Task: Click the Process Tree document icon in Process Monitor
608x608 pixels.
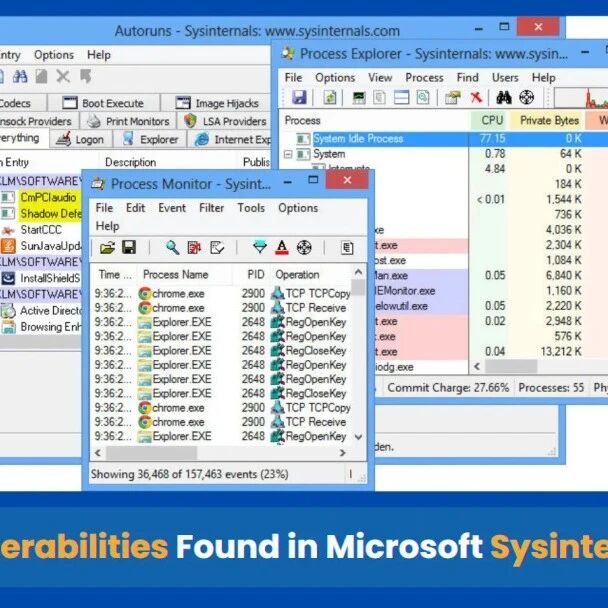Action: pyautogui.click(x=347, y=247)
